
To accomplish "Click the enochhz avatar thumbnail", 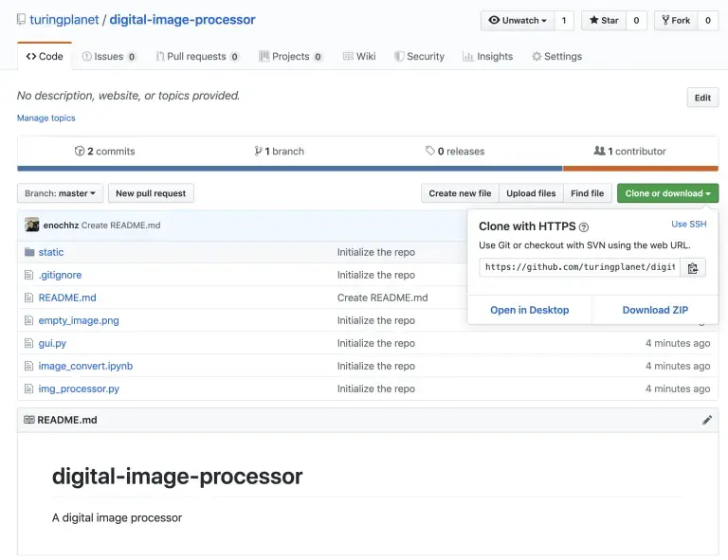I will point(32,225).
